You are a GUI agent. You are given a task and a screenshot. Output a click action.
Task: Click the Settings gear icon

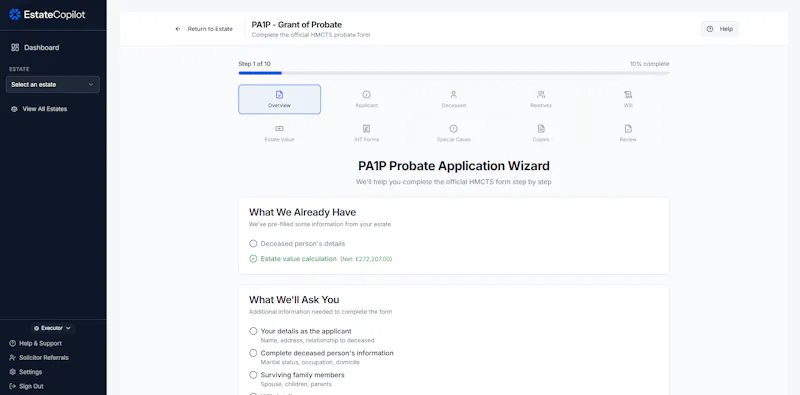click(x=12, y=372)
